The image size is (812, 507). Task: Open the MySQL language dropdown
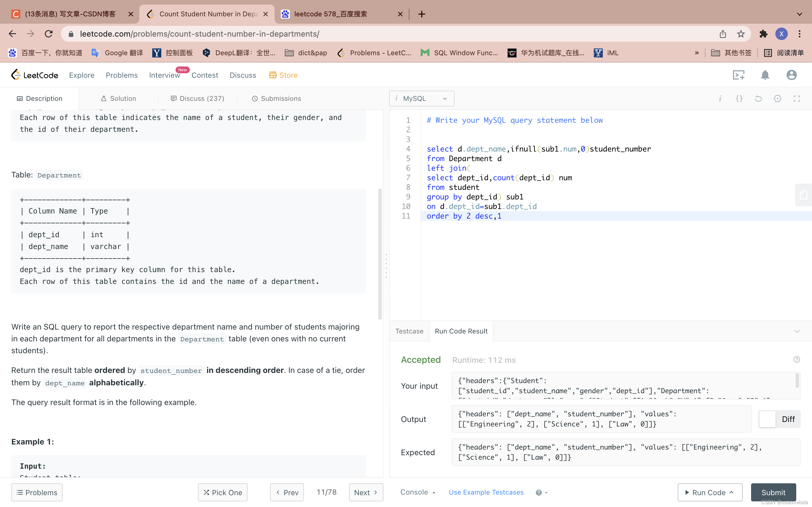(421, 98)
